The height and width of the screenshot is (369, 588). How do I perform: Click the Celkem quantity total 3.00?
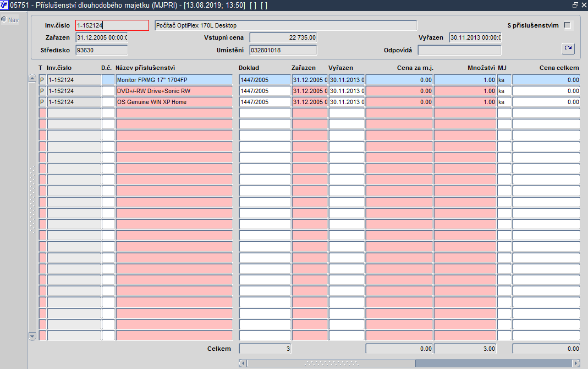465,349
